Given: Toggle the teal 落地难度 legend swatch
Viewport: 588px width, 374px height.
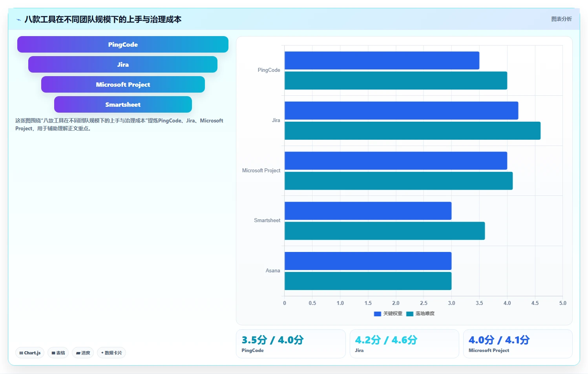Looking at the screenshot, I should coord(410,314).
